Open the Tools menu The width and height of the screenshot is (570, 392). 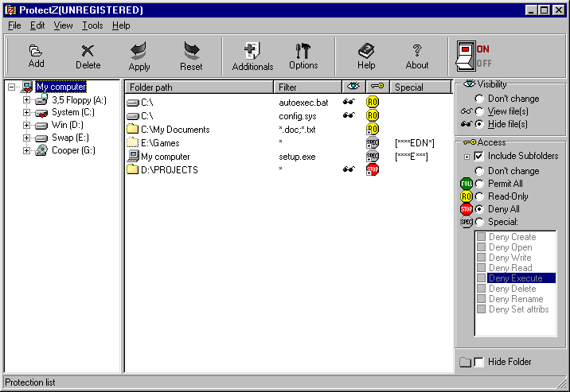[92, 25]
